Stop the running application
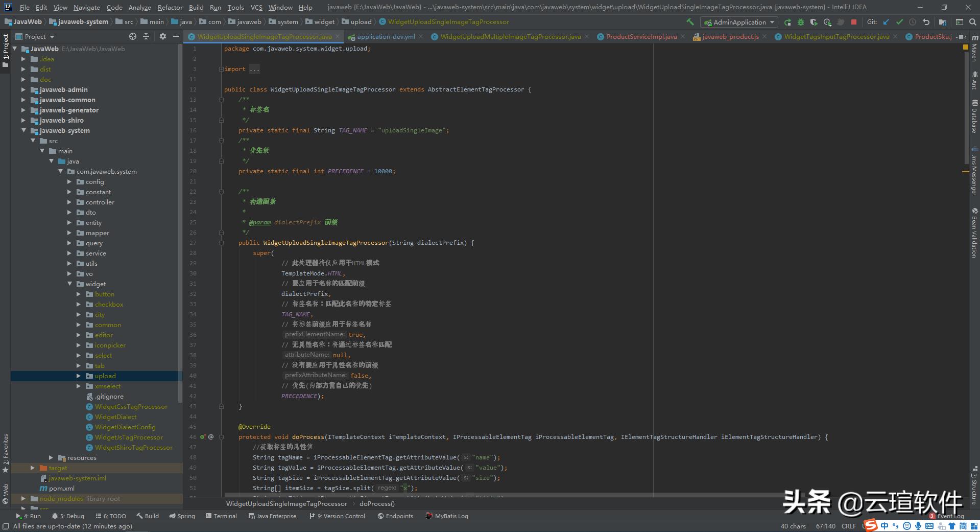This screenshot has height=532, width=980. (x=853, y=22)
